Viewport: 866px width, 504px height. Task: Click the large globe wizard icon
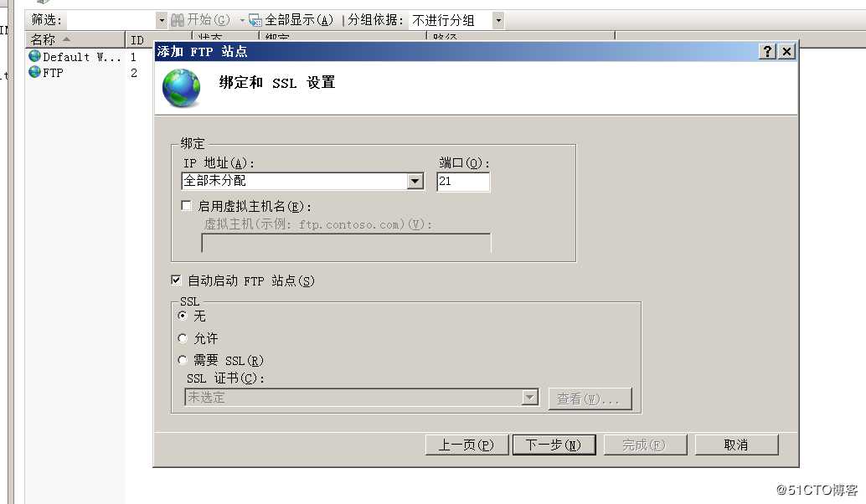[181, 88]
